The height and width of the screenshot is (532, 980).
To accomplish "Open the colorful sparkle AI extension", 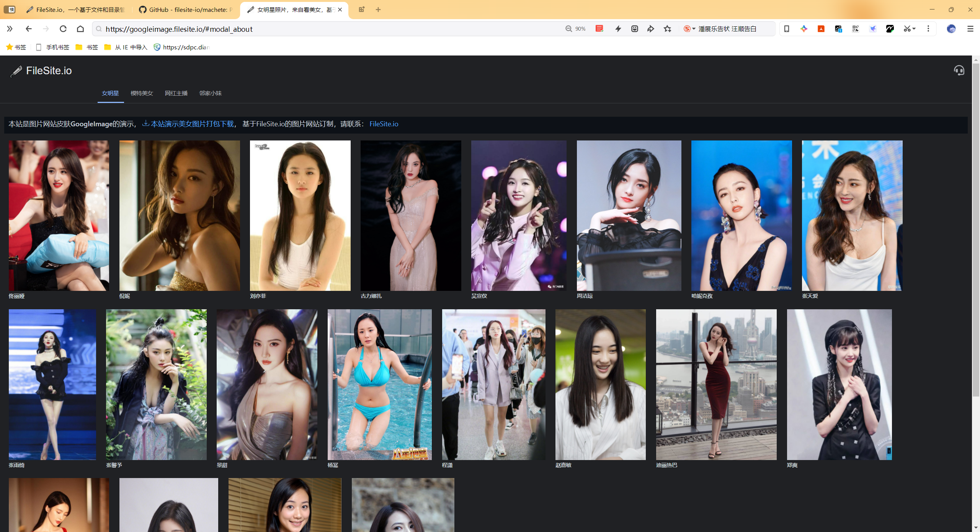I will click(804, 29).
